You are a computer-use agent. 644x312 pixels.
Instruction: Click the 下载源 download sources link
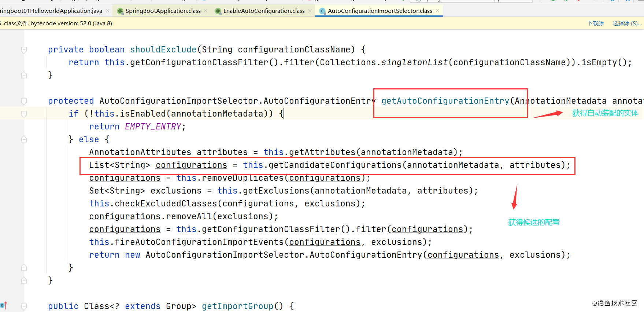(x=596, y=23)
